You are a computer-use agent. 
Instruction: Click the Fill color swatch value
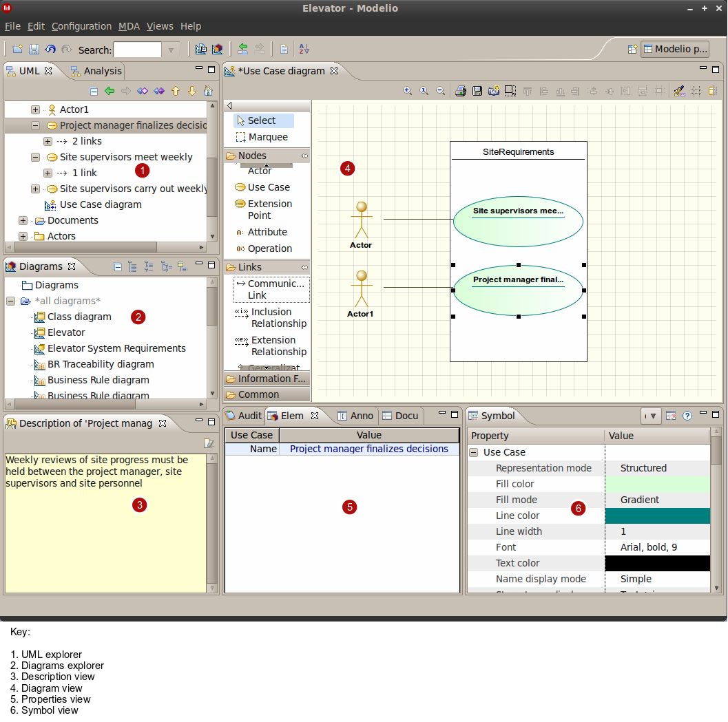658,484
